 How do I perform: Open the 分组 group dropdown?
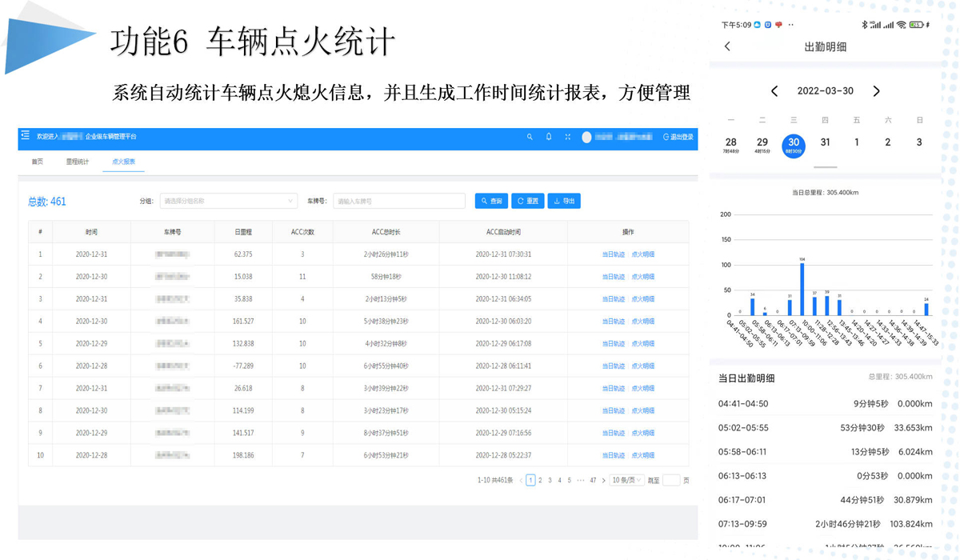(x=228, y=201)
